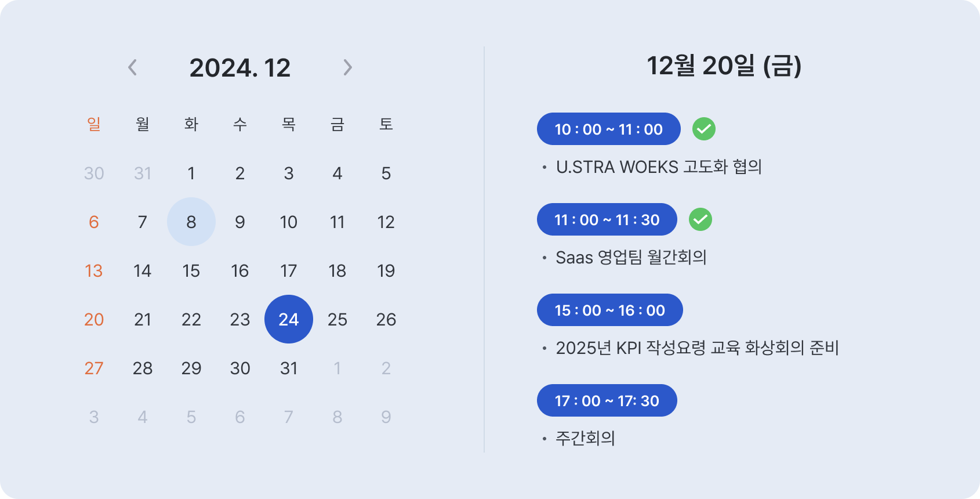Go to next month with right chevron
Viewport: 980px width, 499px height.
click(x=347, y=67)
